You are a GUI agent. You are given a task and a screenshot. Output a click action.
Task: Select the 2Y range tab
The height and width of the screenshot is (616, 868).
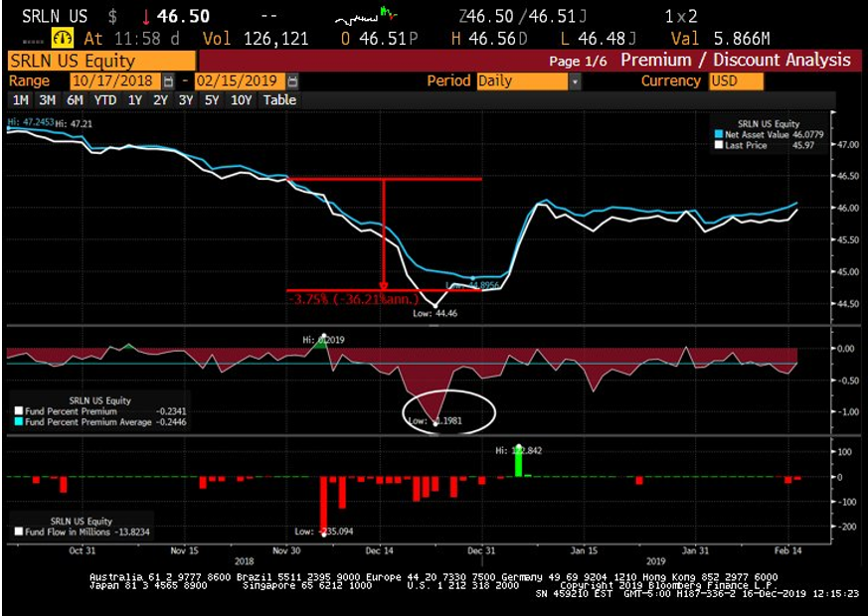tap(160, 100)
